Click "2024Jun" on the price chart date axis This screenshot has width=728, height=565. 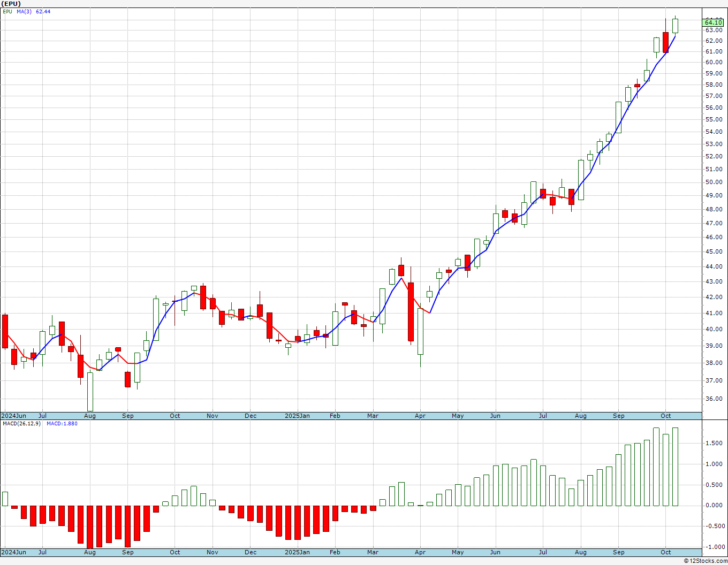pos(14,416)
